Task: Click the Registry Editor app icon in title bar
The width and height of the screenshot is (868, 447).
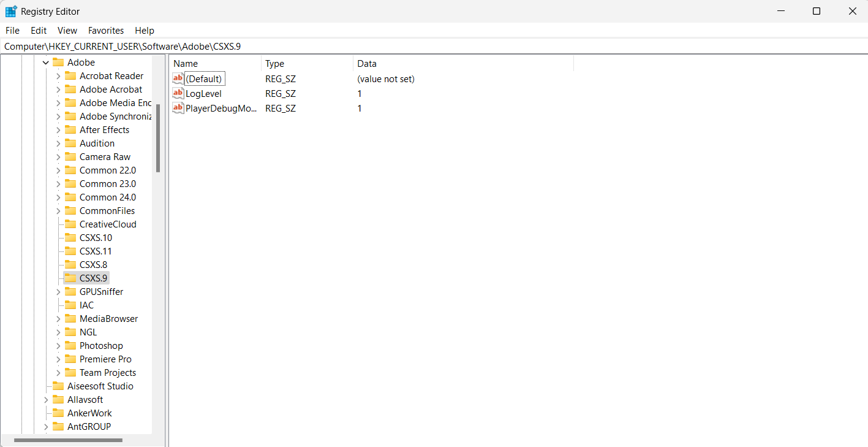Action: [x=11, y=11]
